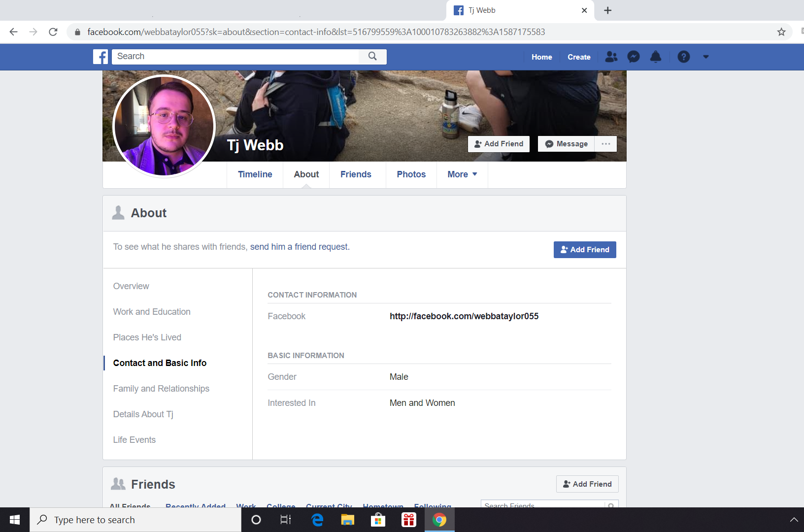Go back in browser history
This screenshot has width=804, height=532.
[13, 32]
